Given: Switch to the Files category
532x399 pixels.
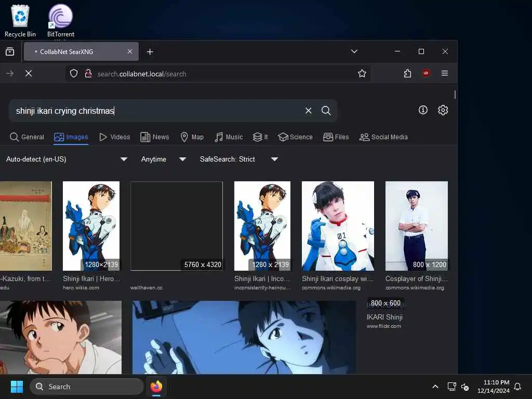Looking at the screenshot, I should [336, 137].
